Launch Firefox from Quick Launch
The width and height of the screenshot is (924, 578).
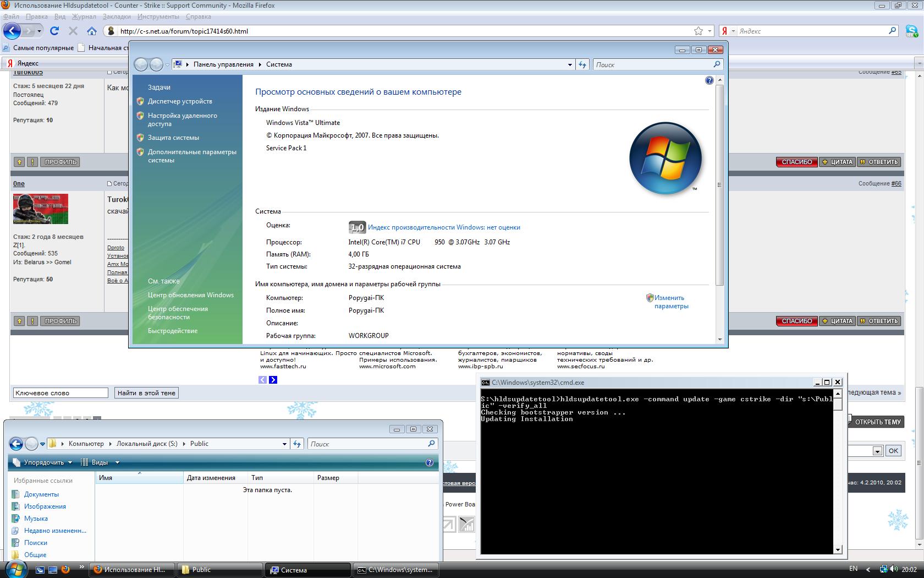[65, 570]
